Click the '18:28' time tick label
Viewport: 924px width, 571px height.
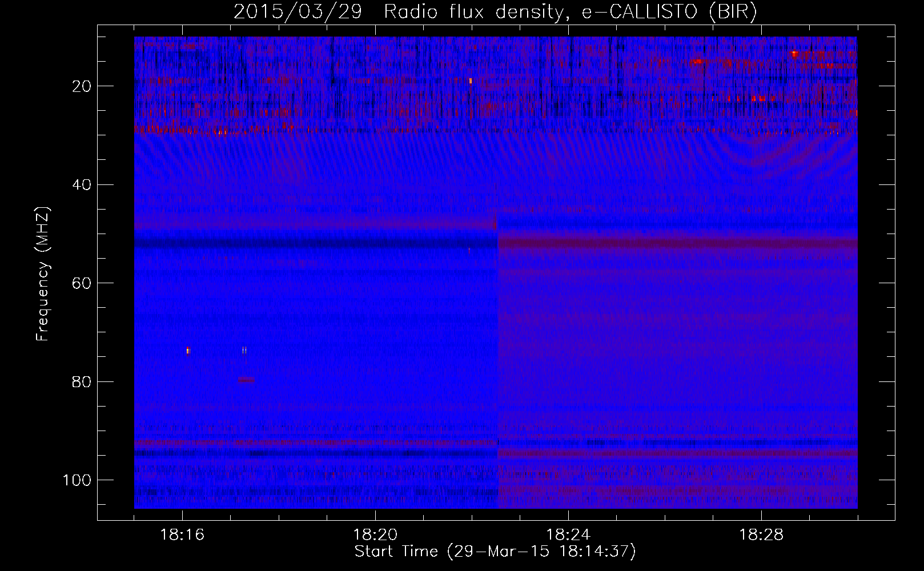pos(761,535)
